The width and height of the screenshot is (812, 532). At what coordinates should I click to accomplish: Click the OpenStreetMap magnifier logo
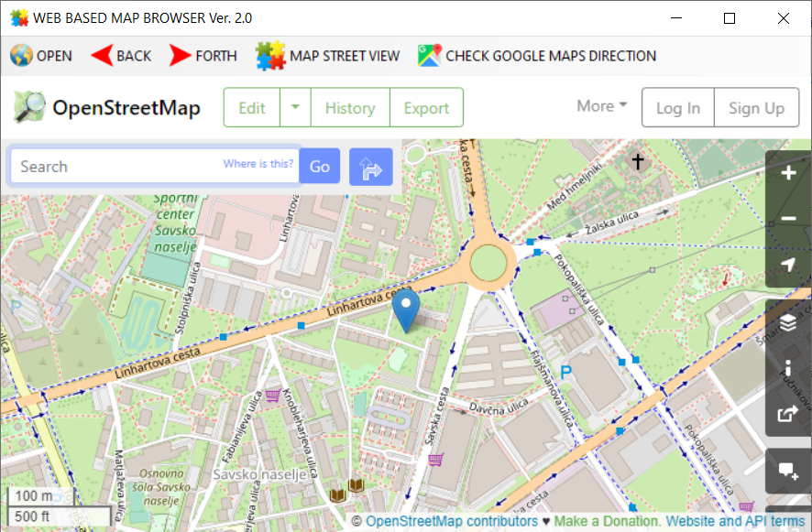pyautogui.click(x=29, y=107)
